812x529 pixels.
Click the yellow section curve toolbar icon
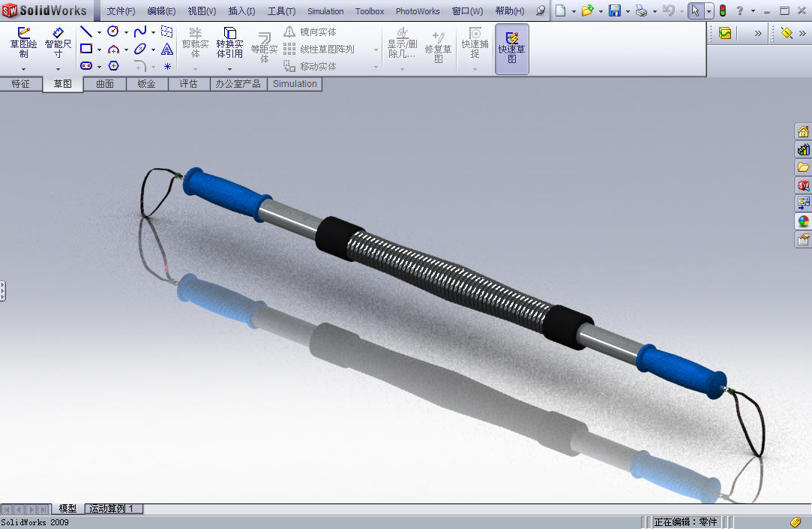[725, 33]
